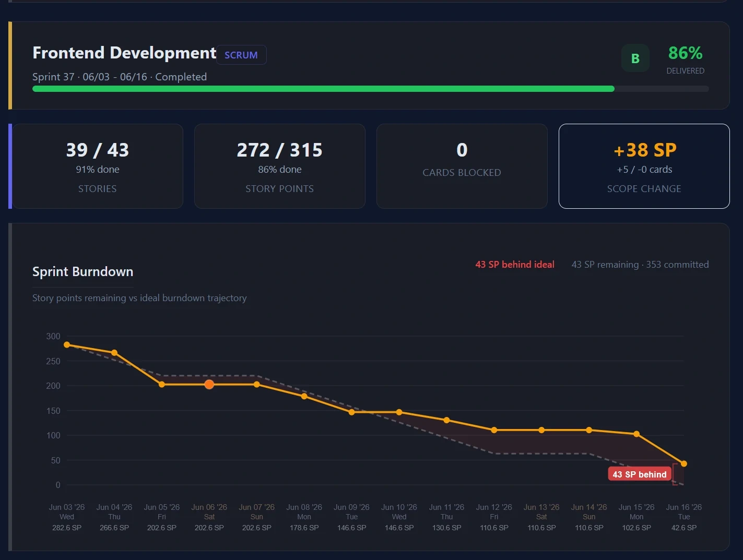This screenshot has height=560, width=743.
Task: Select the Jun 07 data point on the line
Action: [x=257, y=384]
